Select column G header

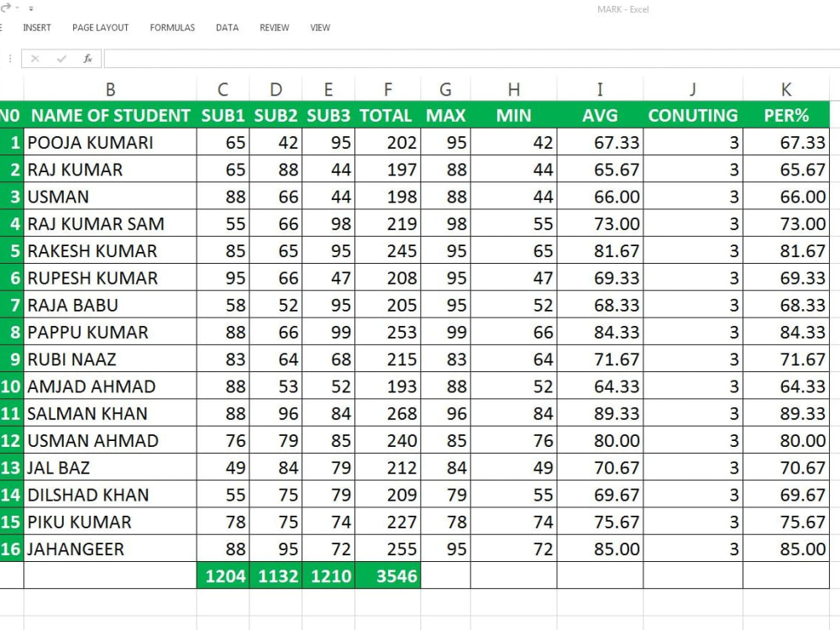[x=446, y=89]
